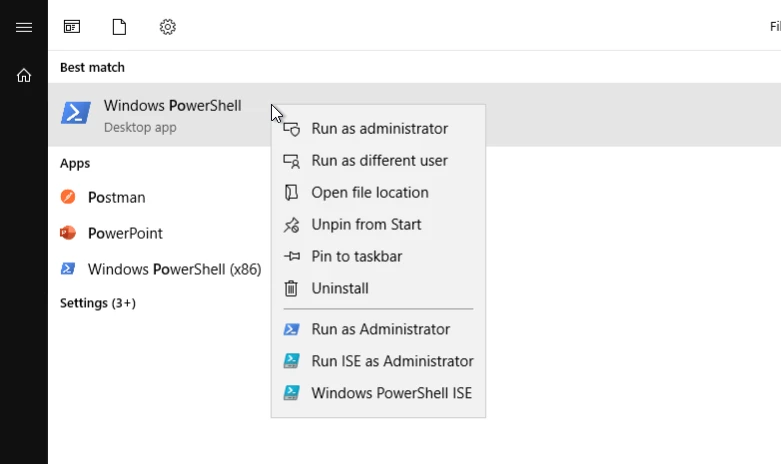
Task: Select the Settings gear filter icon
Action: (x=167, y=26)
